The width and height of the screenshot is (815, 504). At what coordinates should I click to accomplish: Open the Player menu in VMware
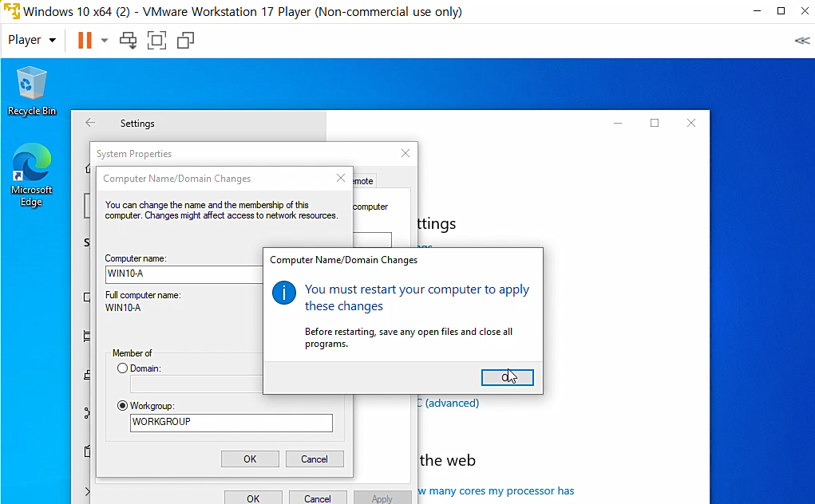(x=32, y=40)
